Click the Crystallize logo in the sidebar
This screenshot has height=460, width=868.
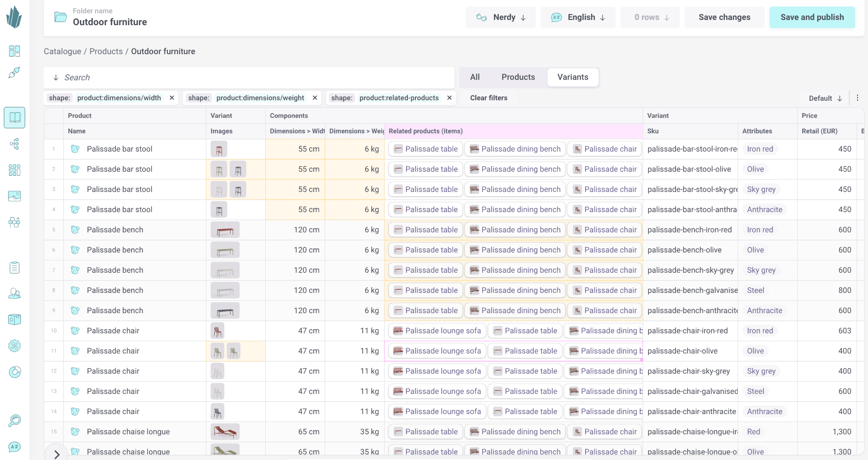(x=14, y=17)
